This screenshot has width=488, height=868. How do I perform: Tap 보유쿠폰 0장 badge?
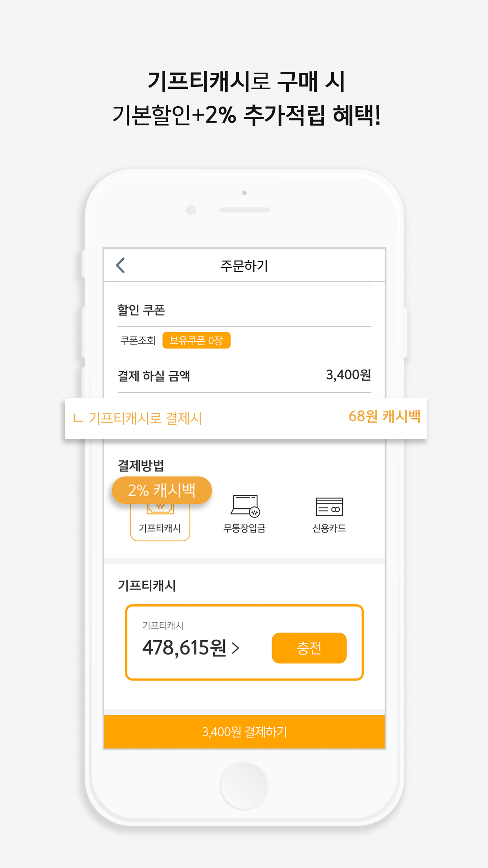click(x=196, y=341)
